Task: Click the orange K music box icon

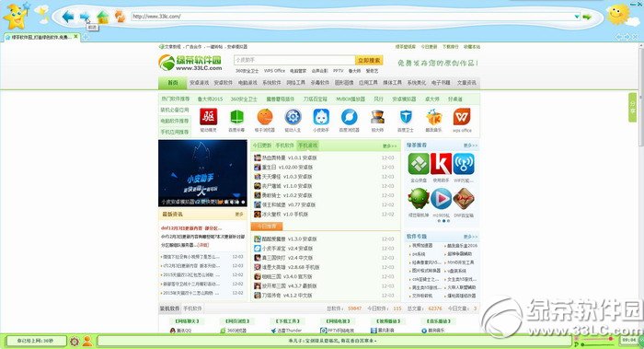Action: pyautogui.click(x=433, y=117)
